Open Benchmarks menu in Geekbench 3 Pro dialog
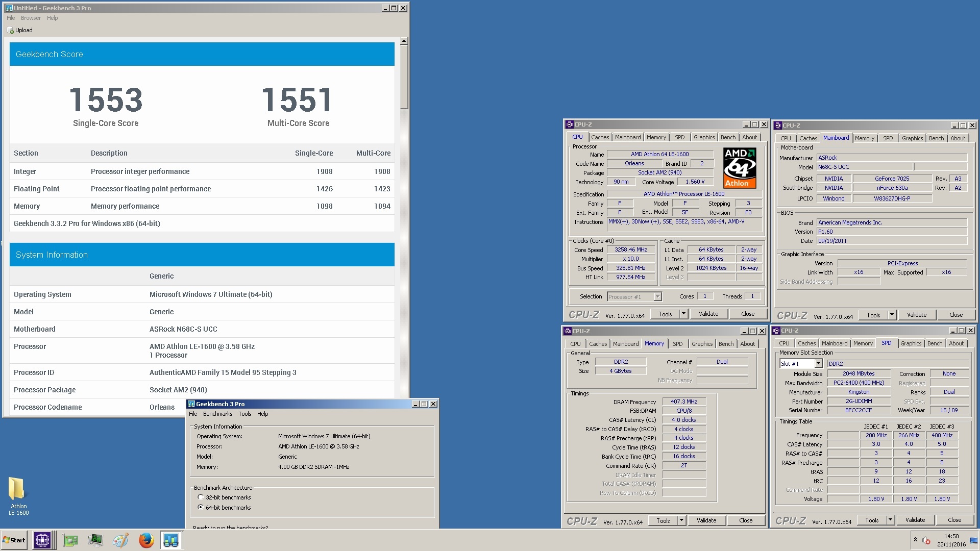 point(217,414)
